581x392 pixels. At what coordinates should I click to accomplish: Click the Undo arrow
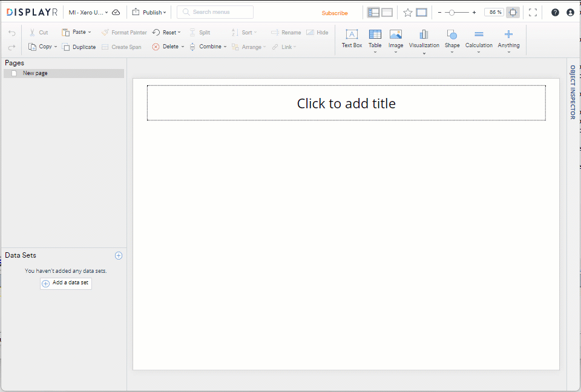click(x=12, y=33)
